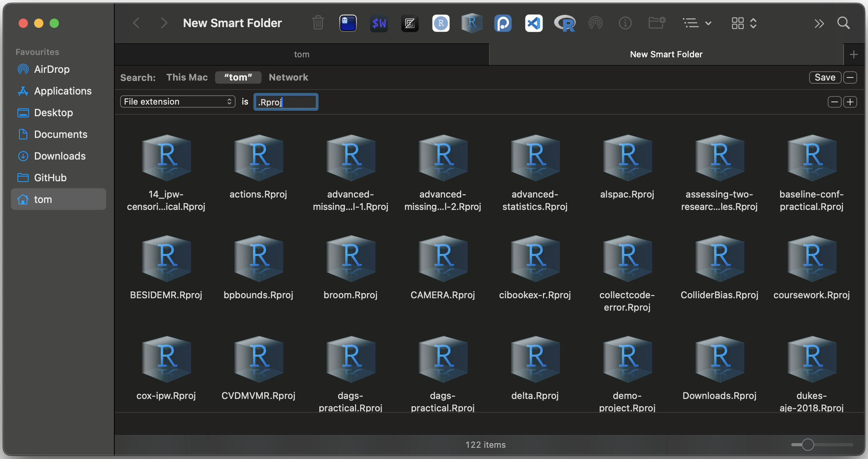Remove the File extension rule row
The image size is (868, 459).
[834, 102]
